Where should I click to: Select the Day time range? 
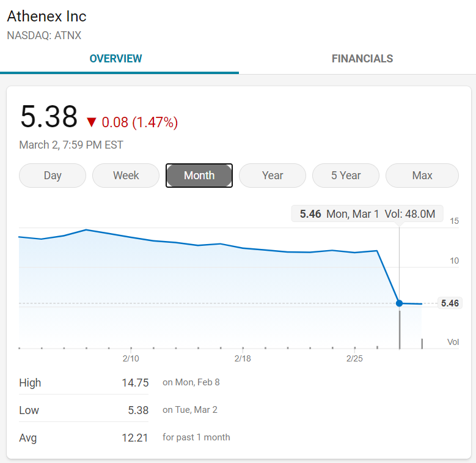[x=53, y=176]
